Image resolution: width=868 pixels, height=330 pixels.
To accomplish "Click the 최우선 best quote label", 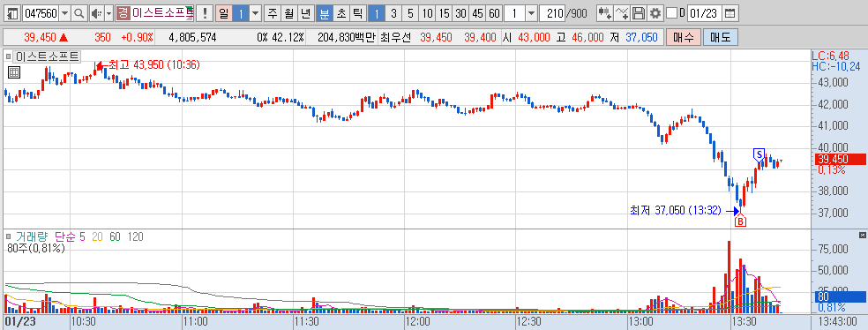I will click(x=396, y=38).
